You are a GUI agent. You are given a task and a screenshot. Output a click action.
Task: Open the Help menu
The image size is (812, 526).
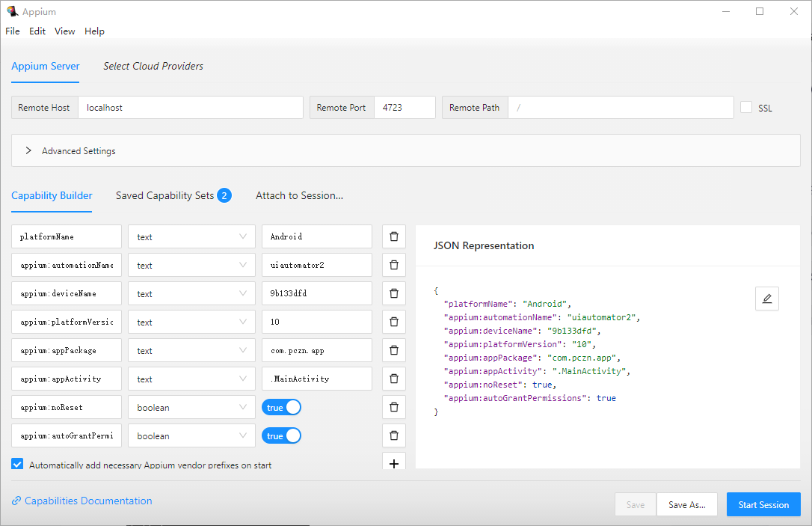coord(95,31)
